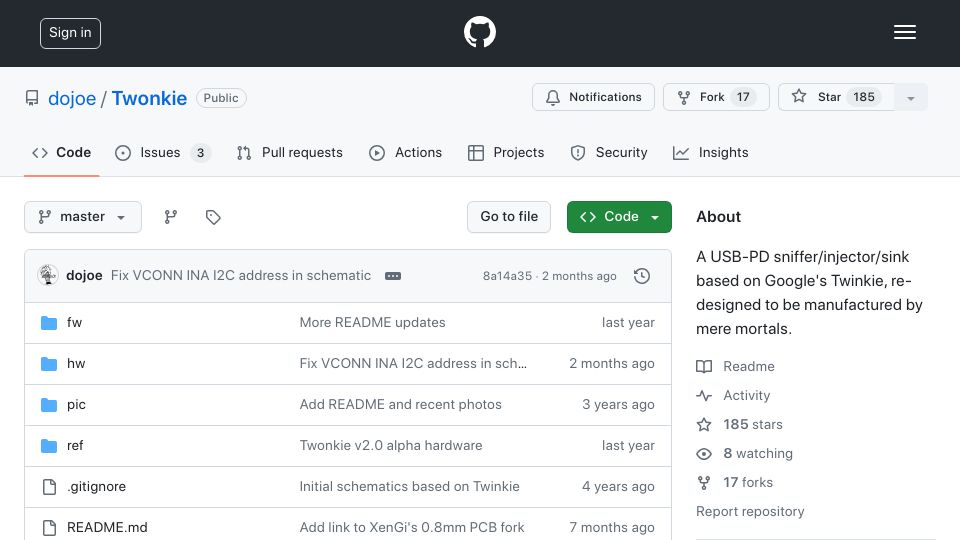Expand the star lists dropdown arrow

(x=910, y=97)
